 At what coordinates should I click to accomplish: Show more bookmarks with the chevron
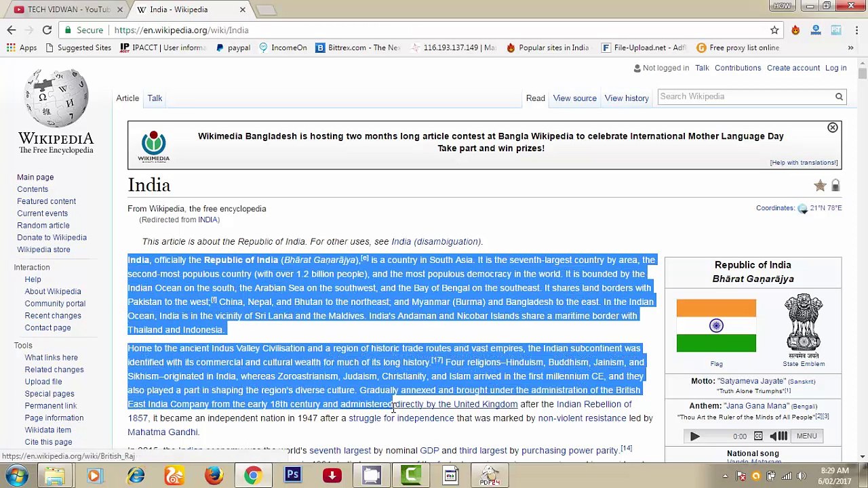[850, 47]
